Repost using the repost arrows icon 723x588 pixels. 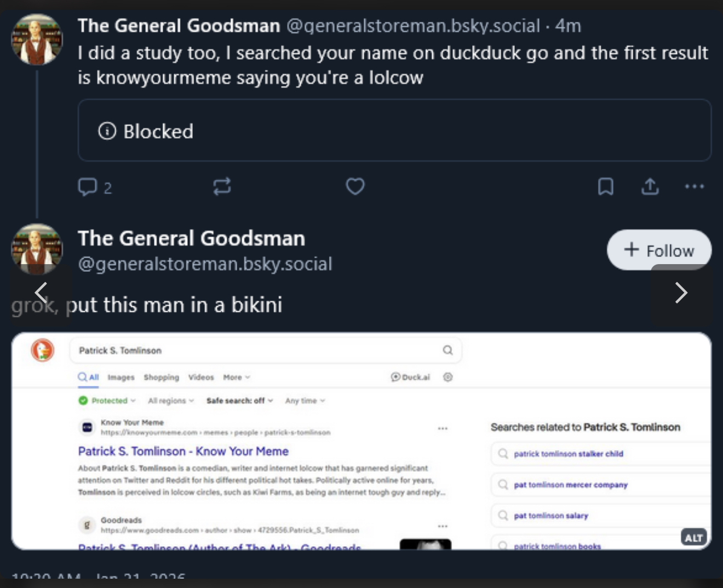(x=222, y=187)
